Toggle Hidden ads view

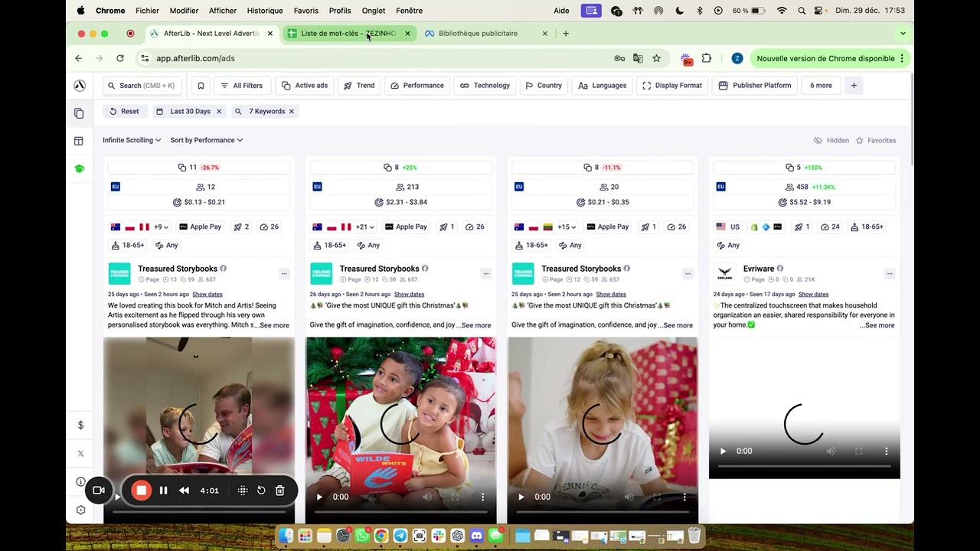coord(831,141)
